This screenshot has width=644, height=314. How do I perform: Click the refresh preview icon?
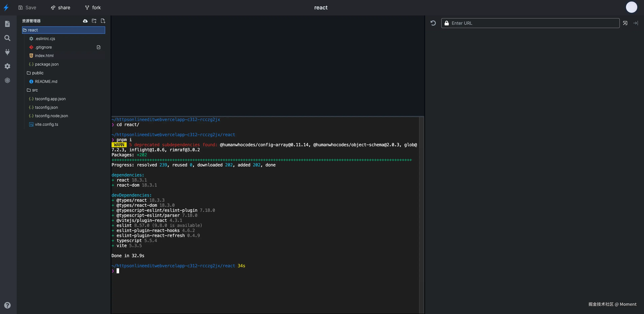[433, 23]
